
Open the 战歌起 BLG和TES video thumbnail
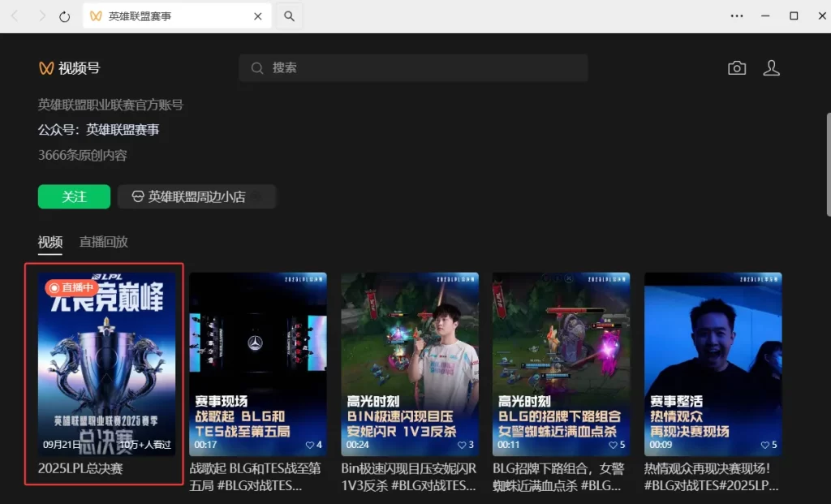[258, 364]
